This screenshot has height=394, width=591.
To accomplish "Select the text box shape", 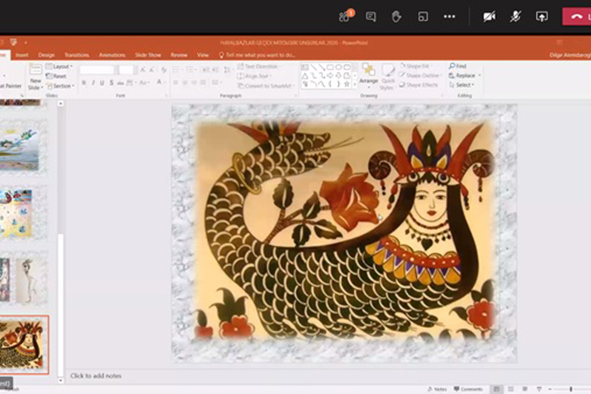I will pos(305,67).
